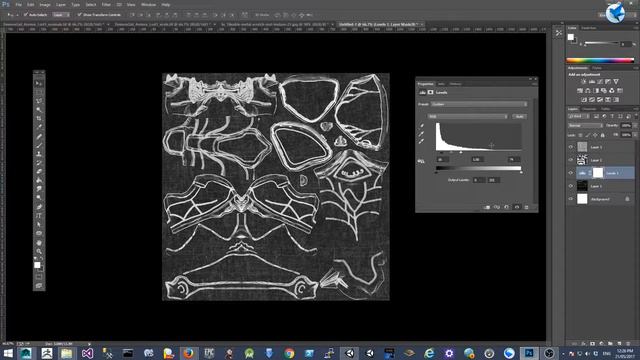Select the Levels 1 layer mask thumbnail

[x=598, y=173]
